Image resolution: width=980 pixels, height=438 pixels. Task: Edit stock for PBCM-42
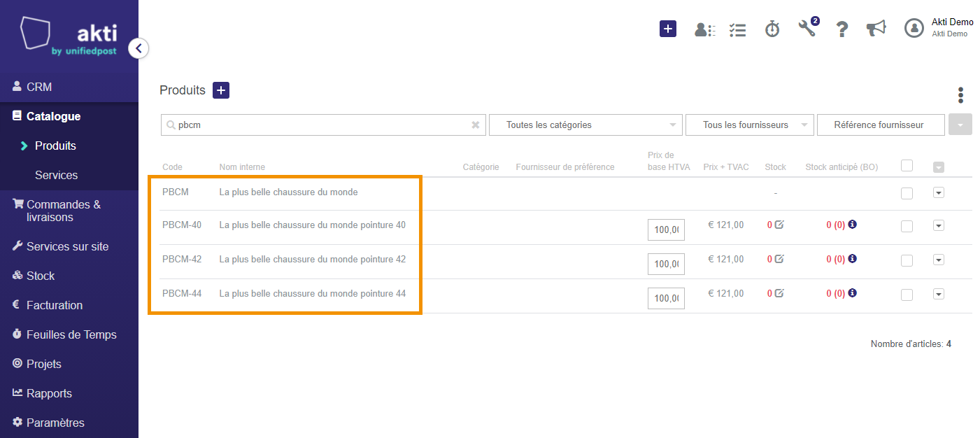[x=780, y=259]
